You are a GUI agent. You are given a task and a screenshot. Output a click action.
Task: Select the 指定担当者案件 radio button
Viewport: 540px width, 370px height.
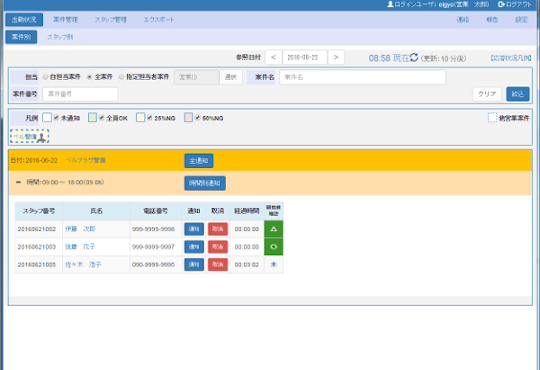point(121,77)
